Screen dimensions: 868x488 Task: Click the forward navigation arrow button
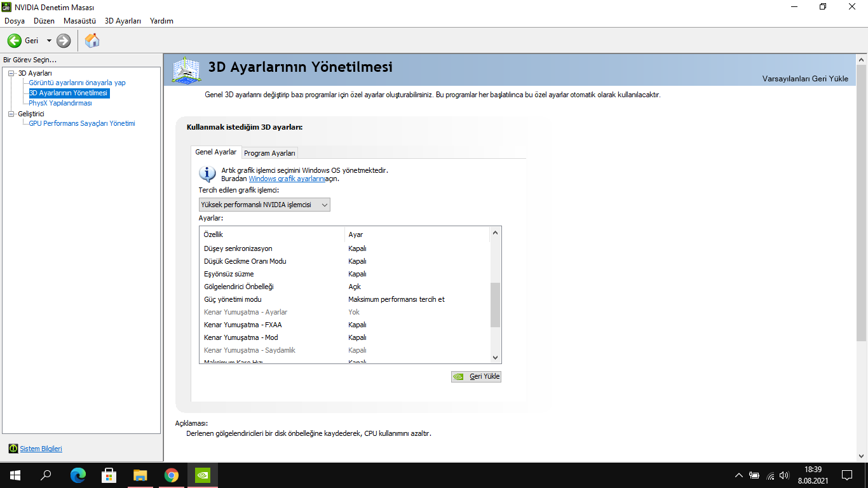(x=64, y=41)
